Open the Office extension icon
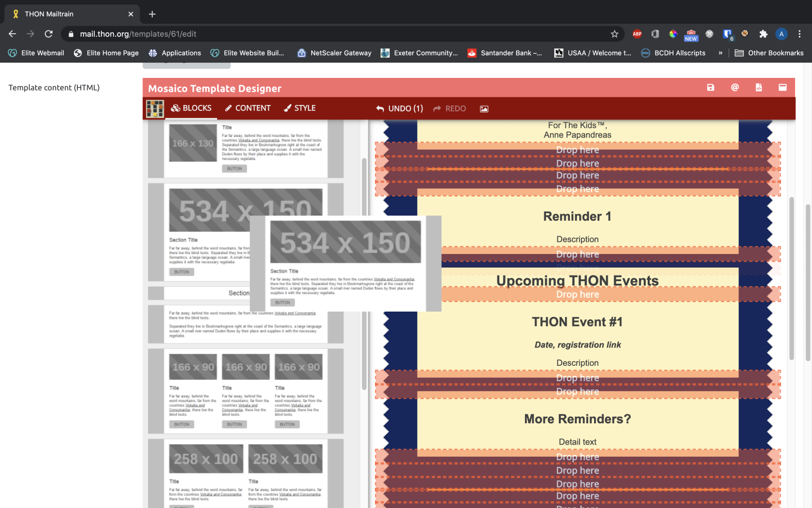Image resolution: width=812 pixels, height=508 pixels. click(655, 34)
